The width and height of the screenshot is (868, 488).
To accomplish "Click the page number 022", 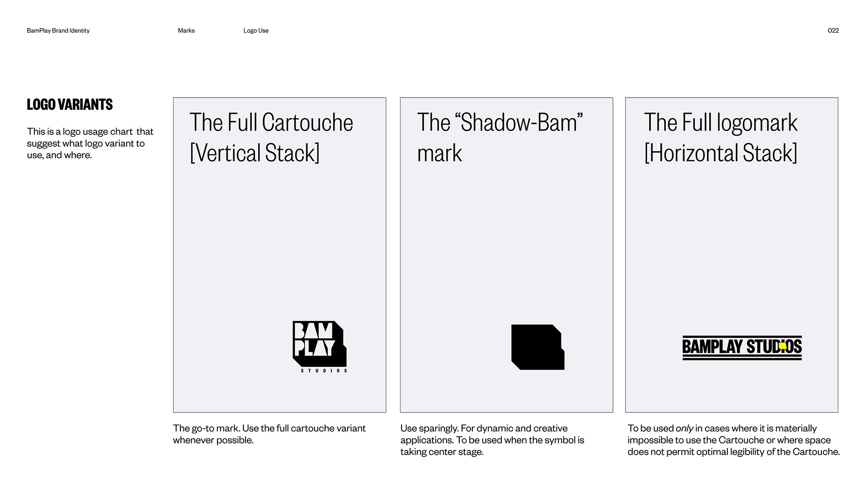I will (833, 31).
